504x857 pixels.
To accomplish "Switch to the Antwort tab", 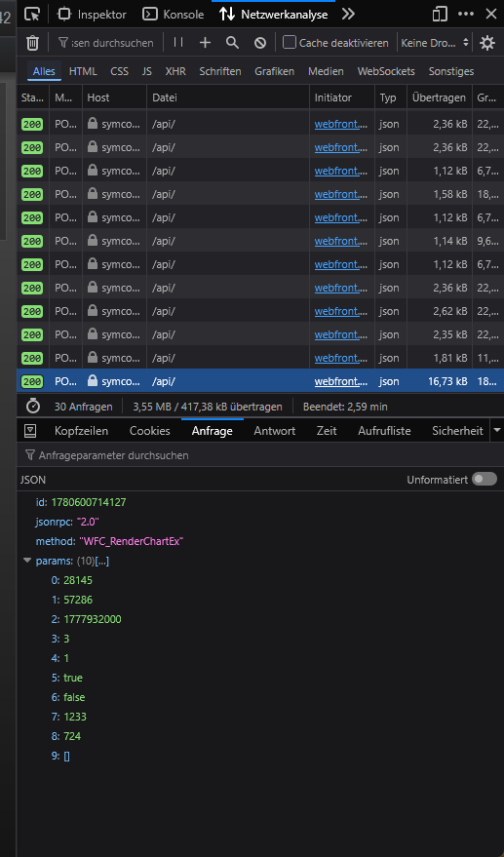I will click(274, 431).
